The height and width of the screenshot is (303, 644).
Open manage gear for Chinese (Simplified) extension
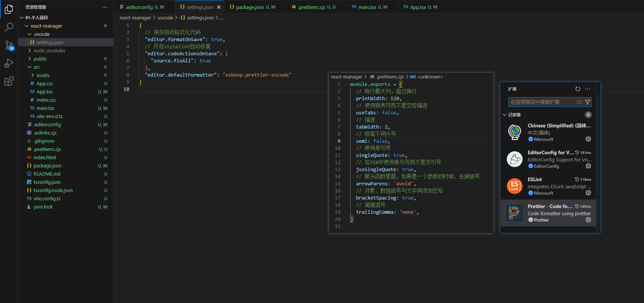588,139
